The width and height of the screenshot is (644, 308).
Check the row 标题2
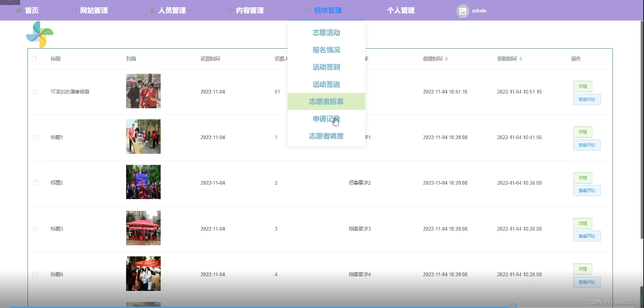35,183
